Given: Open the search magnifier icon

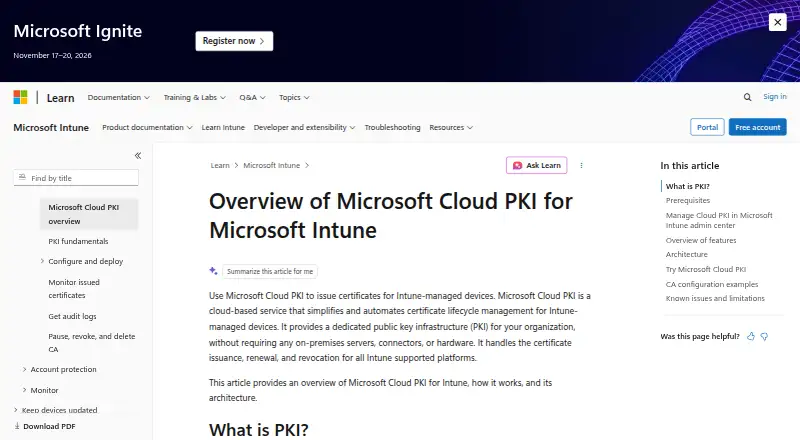Looking at the screenshot, I should 747,97.
